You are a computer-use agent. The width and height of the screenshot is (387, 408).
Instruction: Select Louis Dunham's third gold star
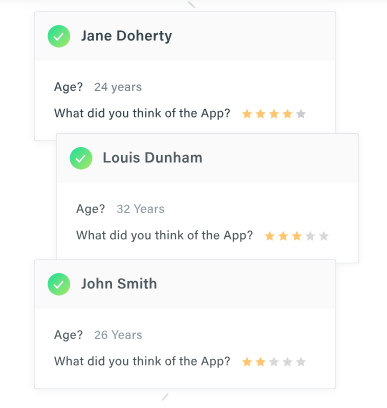click(x=297, y=236)
